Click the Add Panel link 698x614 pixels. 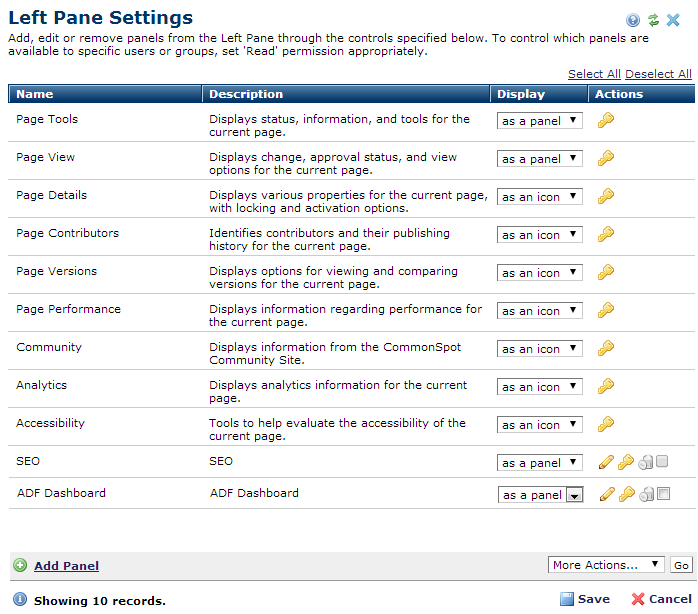[x=66, y=566]
